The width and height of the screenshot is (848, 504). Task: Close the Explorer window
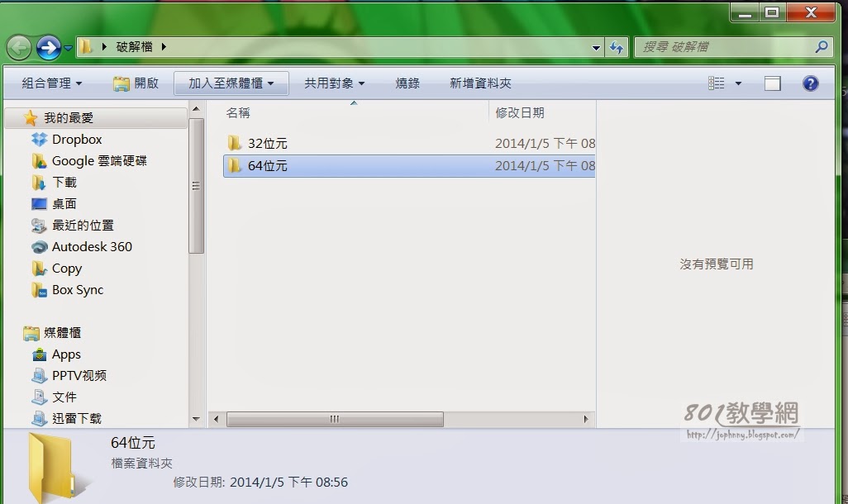811,12
